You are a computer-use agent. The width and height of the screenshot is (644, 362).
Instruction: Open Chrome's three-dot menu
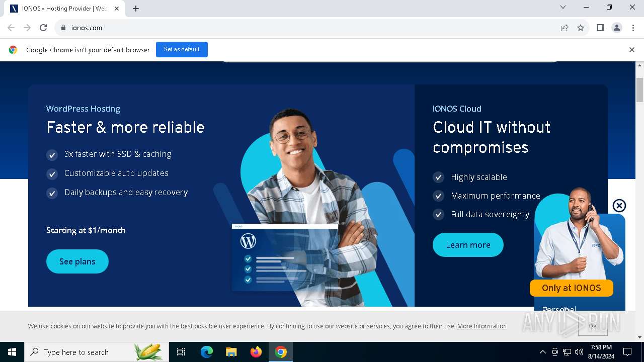633,28
